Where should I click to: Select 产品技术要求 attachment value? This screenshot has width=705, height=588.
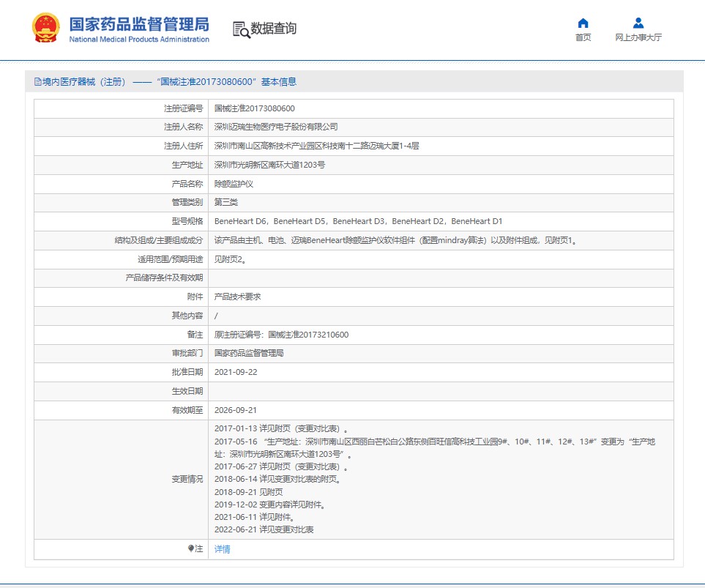point(237,297)
